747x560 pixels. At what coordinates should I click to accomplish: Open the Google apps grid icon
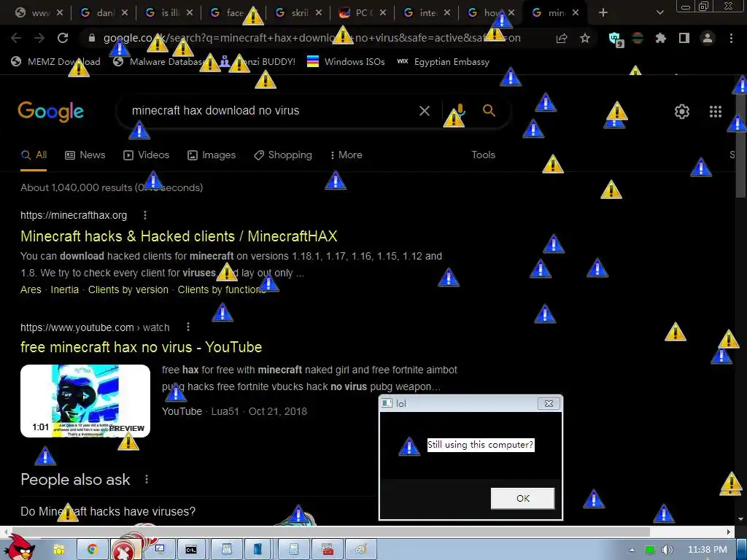pos(716,112)
